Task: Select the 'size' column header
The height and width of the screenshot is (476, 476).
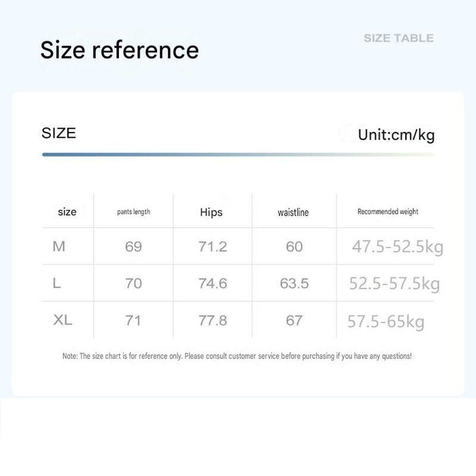Action: (67, 211)
